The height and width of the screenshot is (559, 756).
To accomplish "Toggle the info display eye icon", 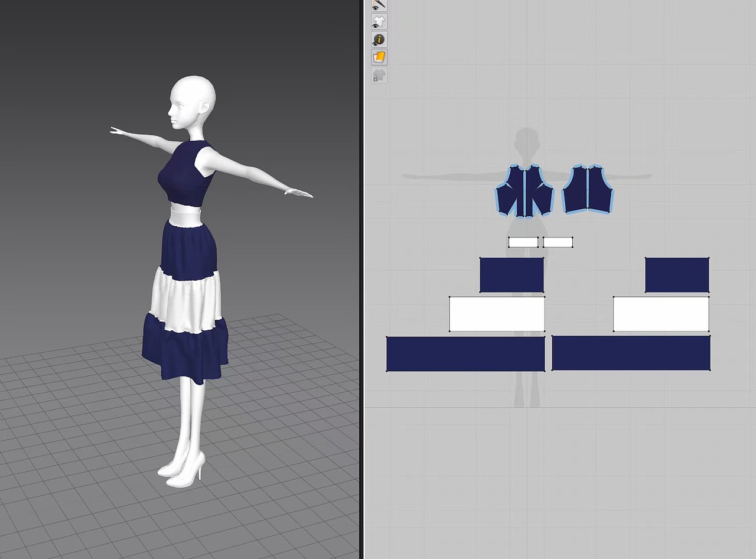I will (379, 40).
